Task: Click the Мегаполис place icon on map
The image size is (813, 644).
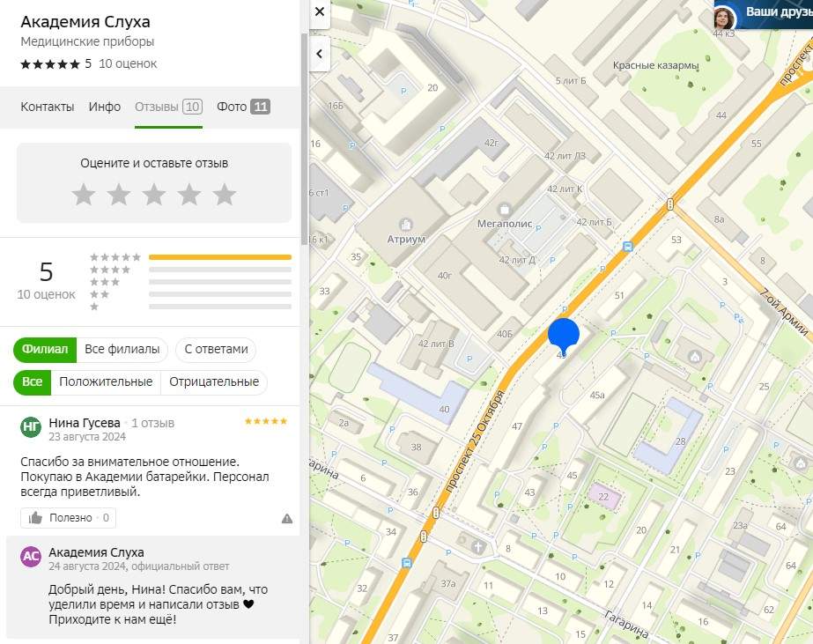Action: point(505,209)
